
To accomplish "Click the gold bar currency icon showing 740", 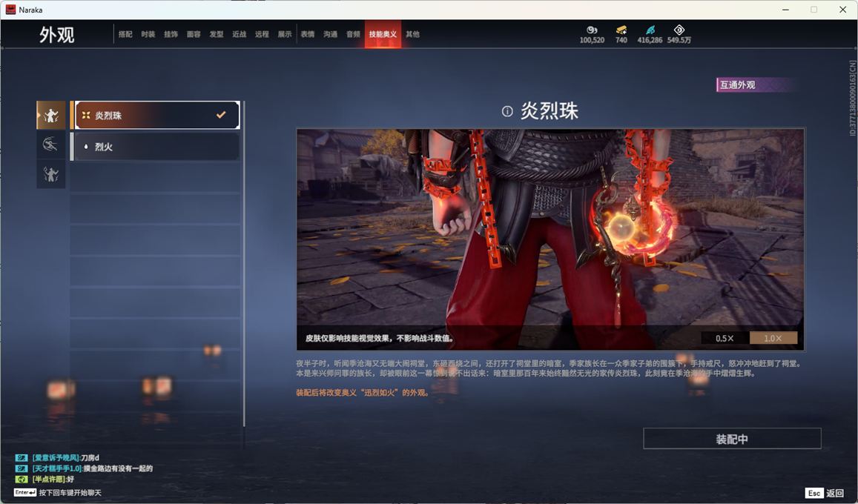I will click(621, 30).
